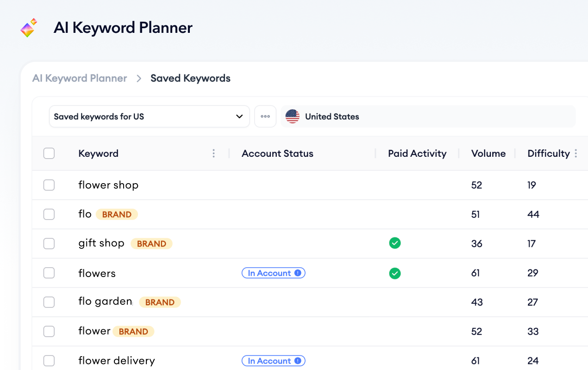The width and height of the screenshot is (588, 370).
Task: Select keyword text flowers
Action: tap(97, 273)
